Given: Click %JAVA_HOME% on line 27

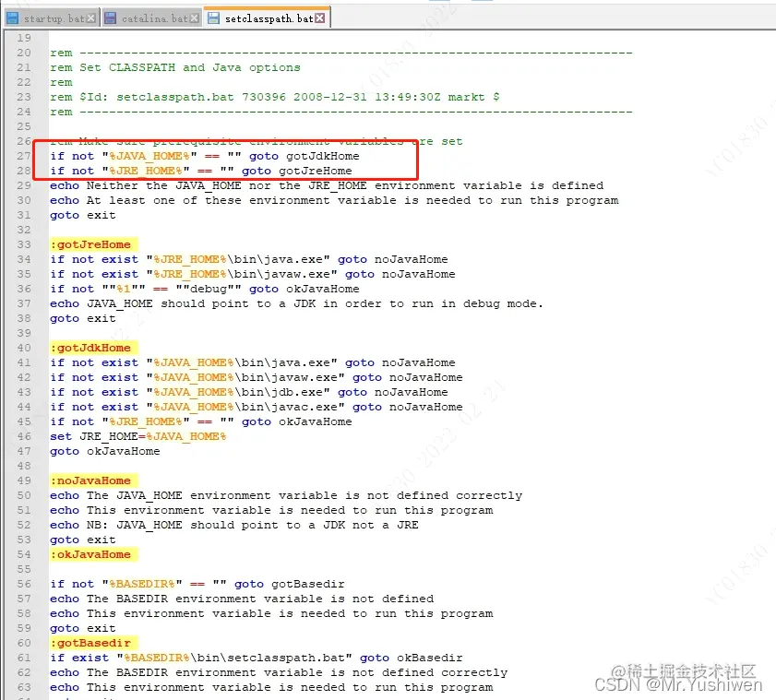Looking at the screenshot, I should pyautogui.click(x=149, y=157).
